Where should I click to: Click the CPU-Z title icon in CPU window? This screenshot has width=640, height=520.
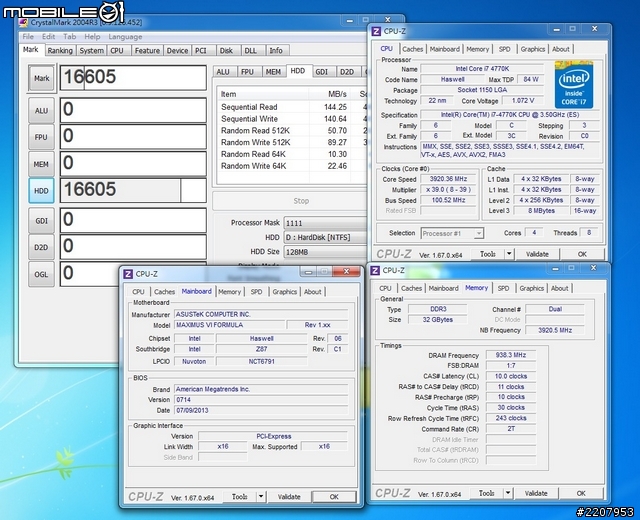(376, 31)
